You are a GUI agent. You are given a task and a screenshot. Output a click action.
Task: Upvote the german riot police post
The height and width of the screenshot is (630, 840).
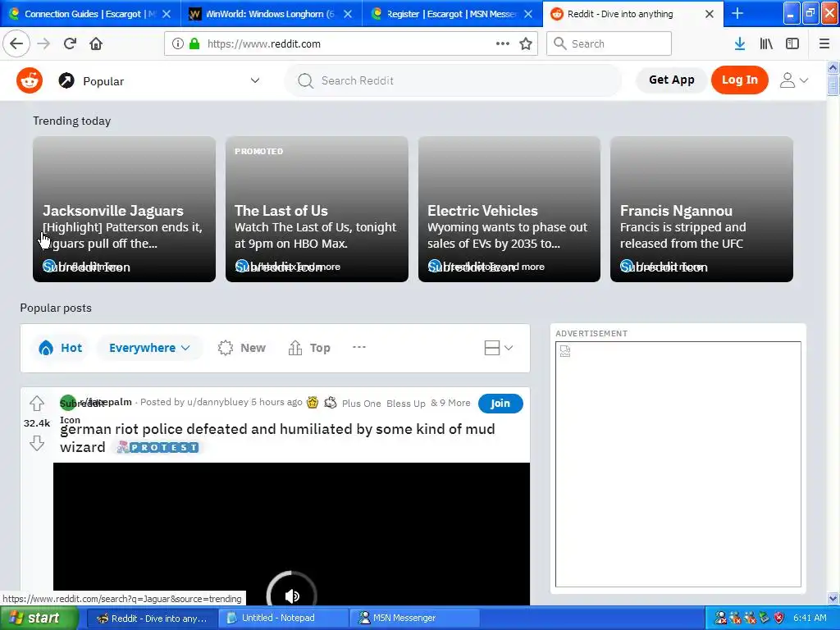tap(36, 403)
